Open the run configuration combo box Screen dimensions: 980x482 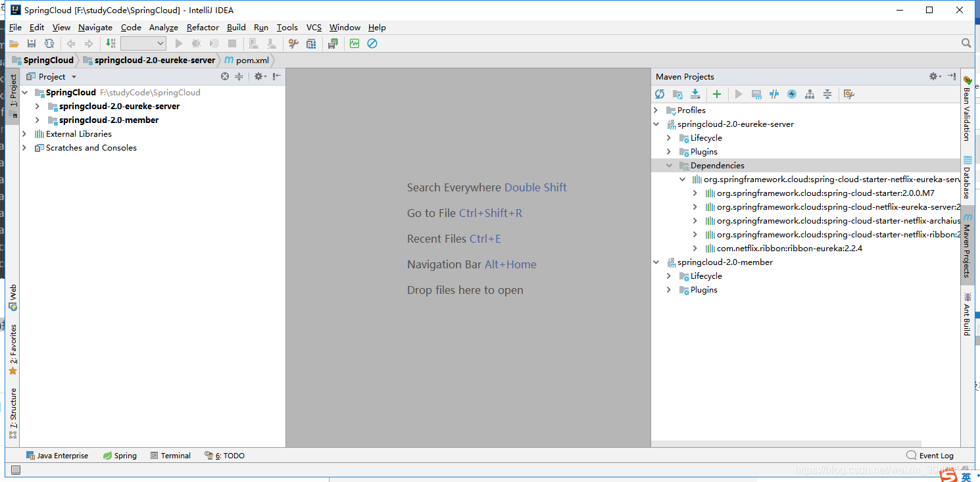click(x=143, y=43)
